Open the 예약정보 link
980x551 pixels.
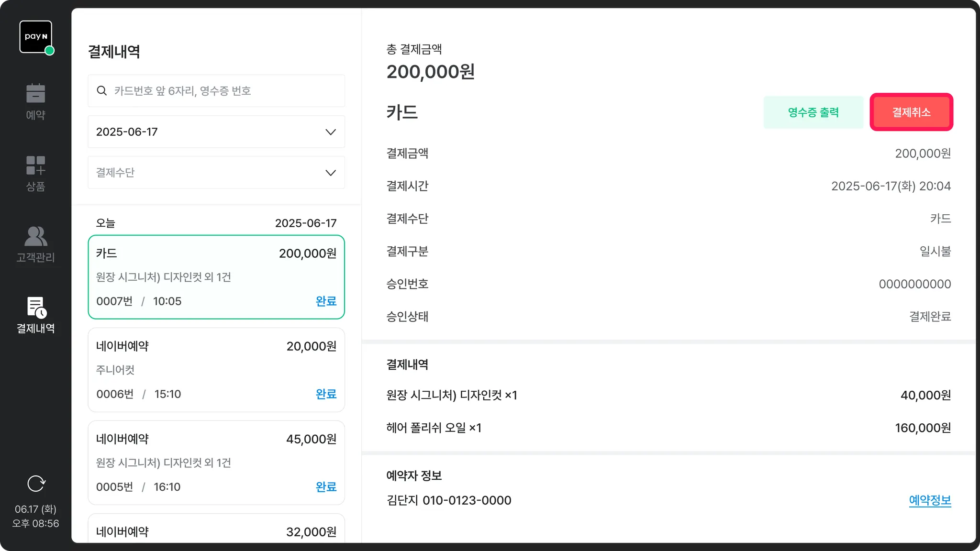[930, 500]
